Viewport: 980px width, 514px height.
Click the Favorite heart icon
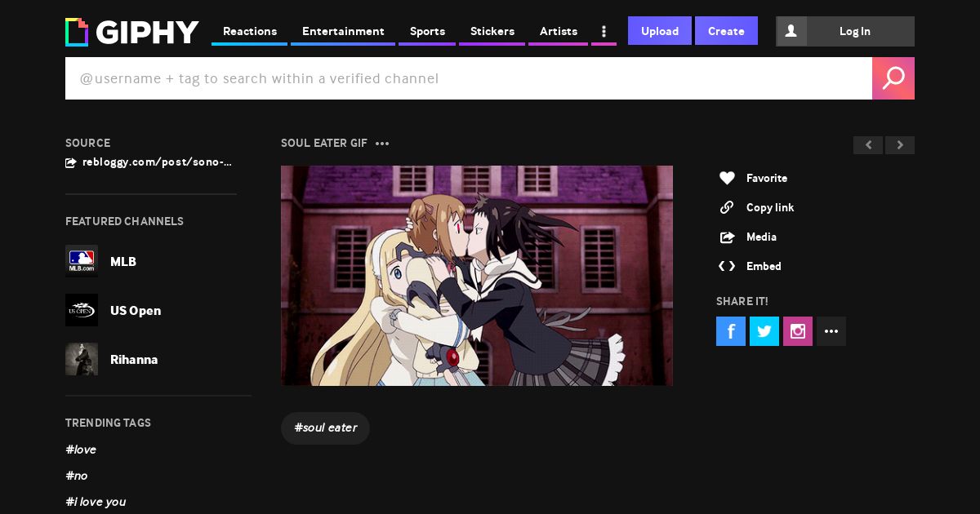point(727,178)
